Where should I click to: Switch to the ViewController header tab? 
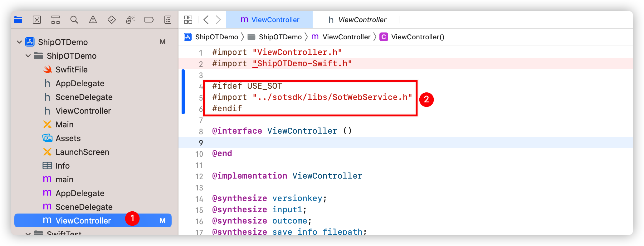(357, 20)
